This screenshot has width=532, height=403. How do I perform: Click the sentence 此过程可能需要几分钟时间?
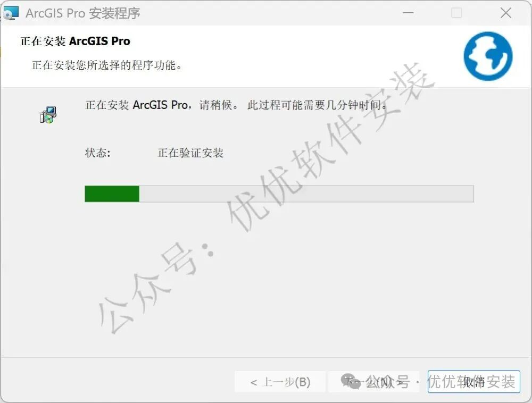317,105
